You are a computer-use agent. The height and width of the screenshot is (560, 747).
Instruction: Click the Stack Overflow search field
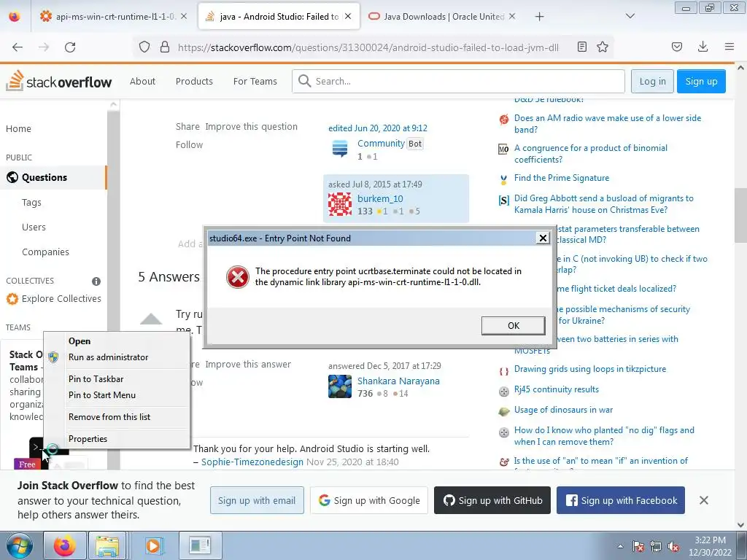point(458,82)
